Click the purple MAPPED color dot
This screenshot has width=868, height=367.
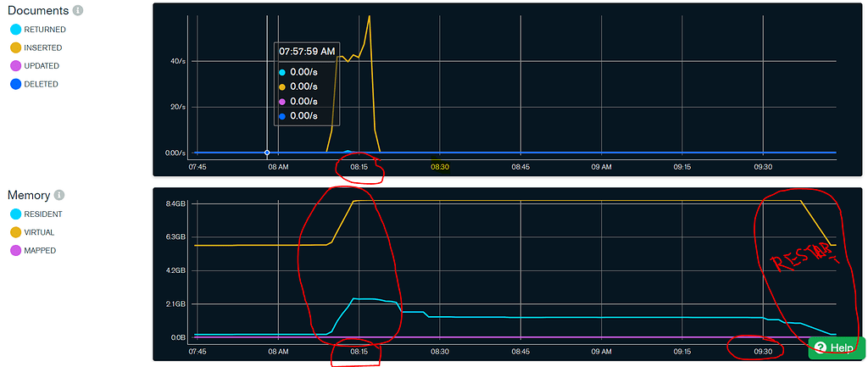click(x=14, y=251)
